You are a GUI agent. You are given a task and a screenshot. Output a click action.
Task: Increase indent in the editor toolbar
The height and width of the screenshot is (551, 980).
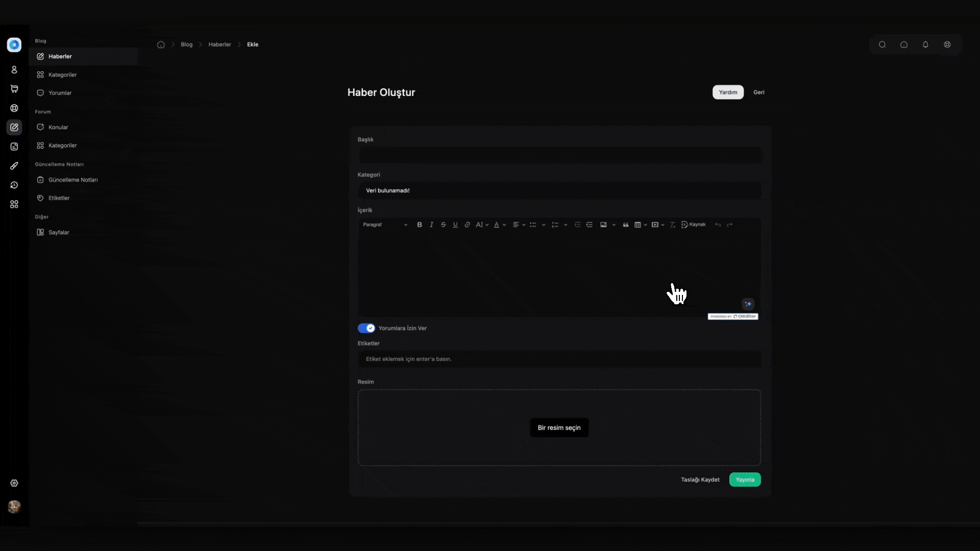[x=590, y=224]
